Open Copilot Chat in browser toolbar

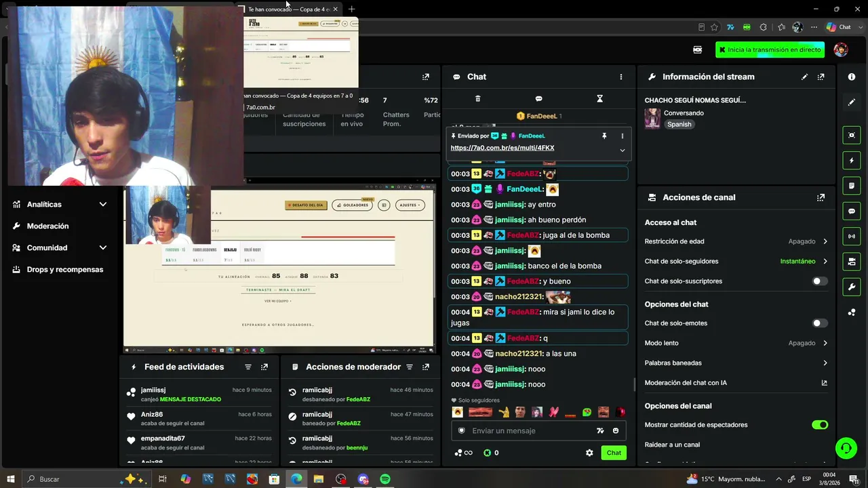tap(839, 27)
